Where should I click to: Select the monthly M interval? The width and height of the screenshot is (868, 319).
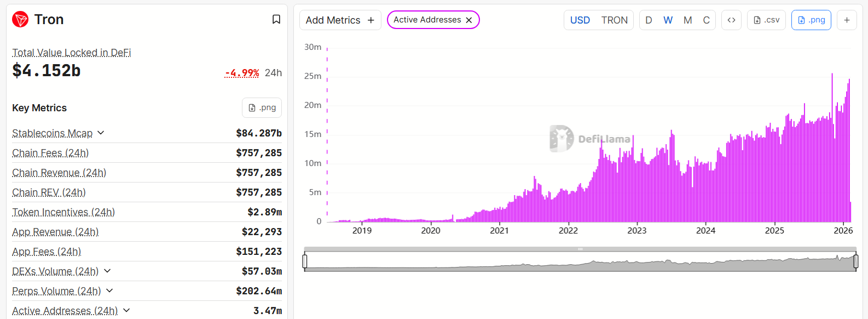(x=687, y=20)
